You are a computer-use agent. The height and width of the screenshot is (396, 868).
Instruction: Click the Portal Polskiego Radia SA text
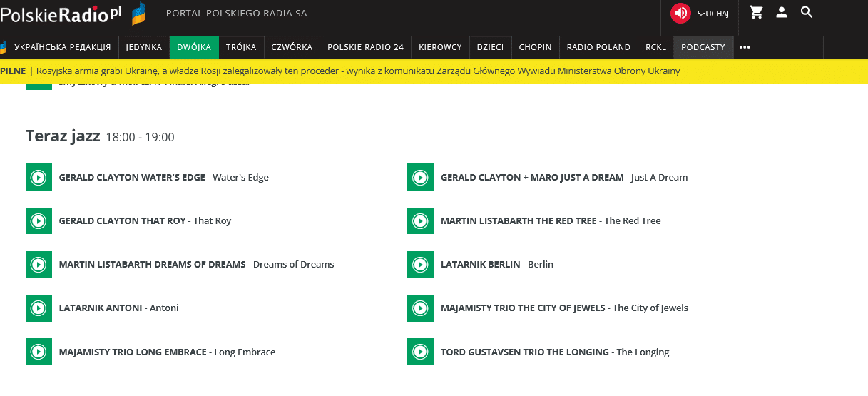tap(237, 14)
